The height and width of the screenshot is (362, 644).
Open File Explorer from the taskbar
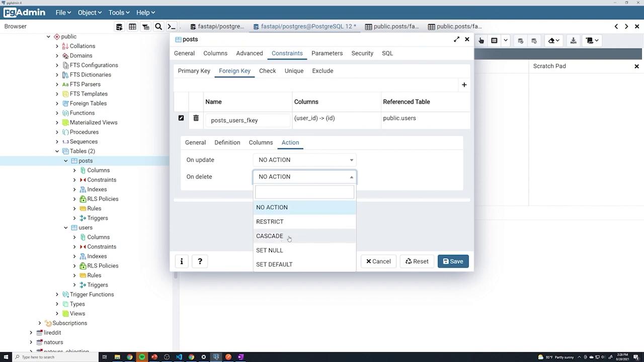pyautogui.click(x=117, y=357)
